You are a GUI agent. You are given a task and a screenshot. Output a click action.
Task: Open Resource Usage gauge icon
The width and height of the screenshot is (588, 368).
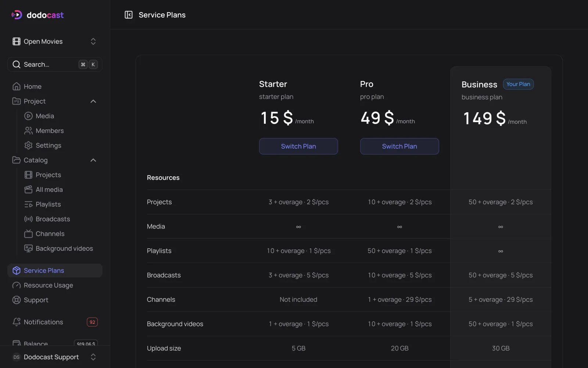17,285
